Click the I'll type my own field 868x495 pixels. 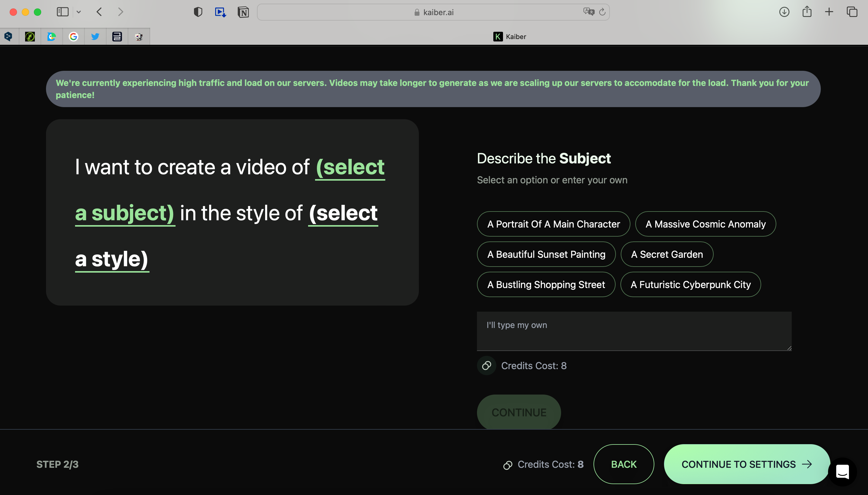tap(634, 331)
